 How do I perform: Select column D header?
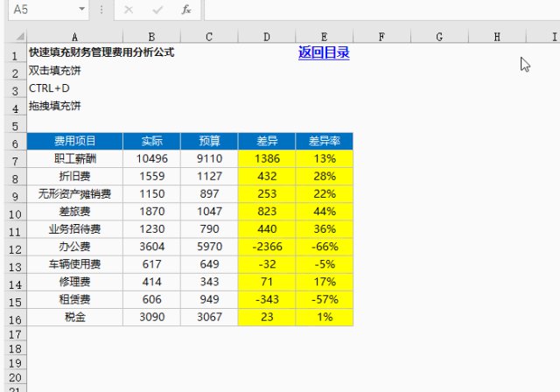[x=267, y=37]
